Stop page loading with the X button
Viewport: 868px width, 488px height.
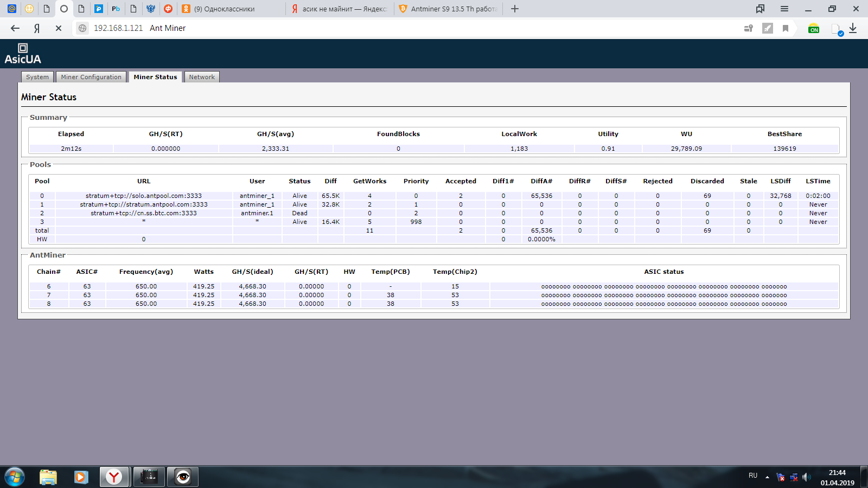[59, 28]
